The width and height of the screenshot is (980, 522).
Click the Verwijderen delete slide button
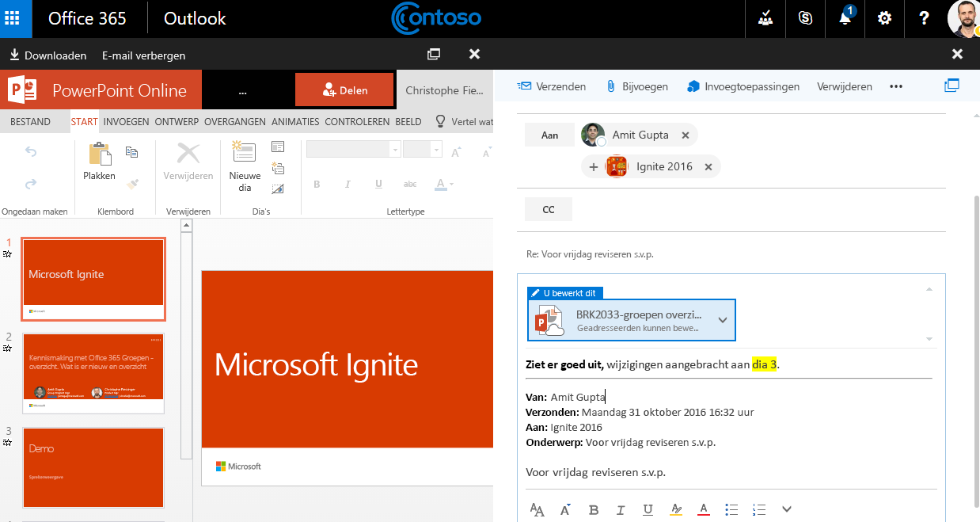click(x=188, y=162)
